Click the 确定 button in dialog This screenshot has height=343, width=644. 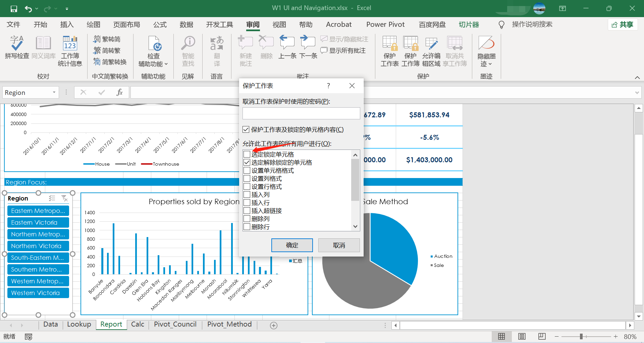coord(292,245)
